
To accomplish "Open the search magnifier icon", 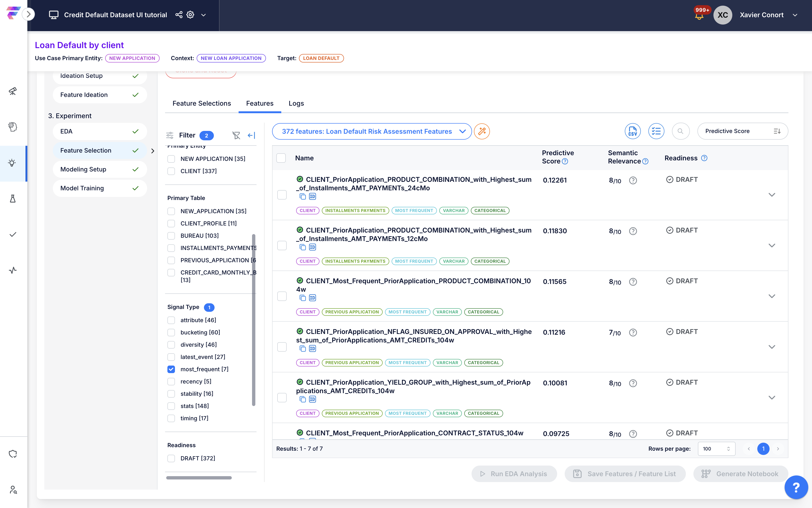I will 680,131.
